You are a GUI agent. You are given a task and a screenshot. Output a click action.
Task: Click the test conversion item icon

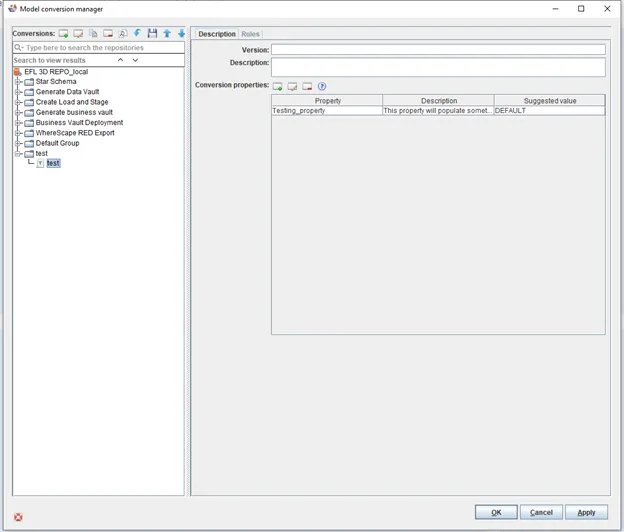(40, 164)
